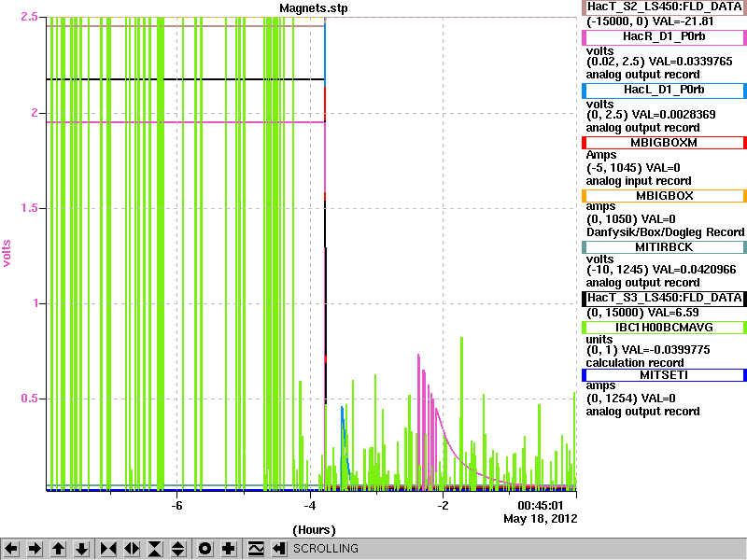Click the 0.5 y-axis tick label

click(29, 399)
